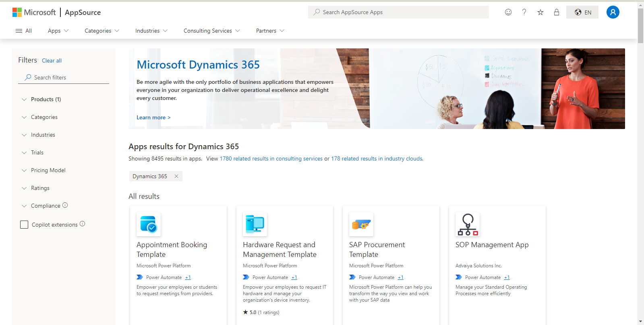Image resolution: width=644 pixels, height=325 pixels.
Task: Click search magnifier icon in filters
Action: [28, 77]
